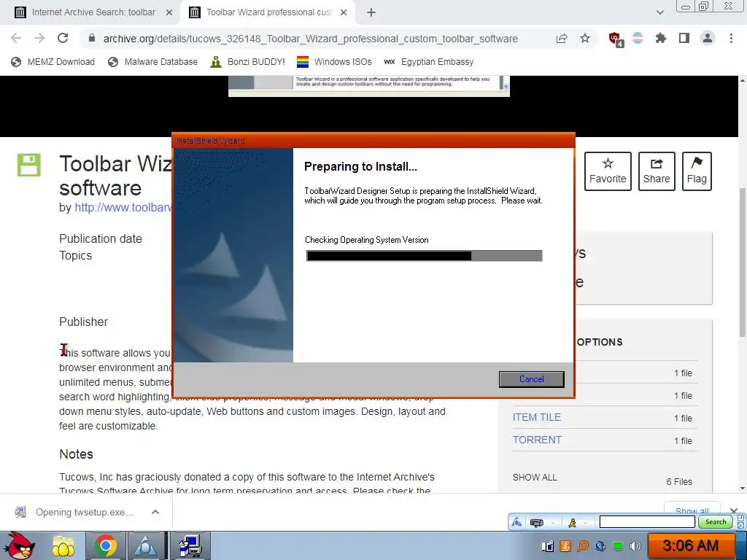Viewport: 747px width, 560px height.
Task: Click the install progress bar in the wizard
Action: coord(424,256)
